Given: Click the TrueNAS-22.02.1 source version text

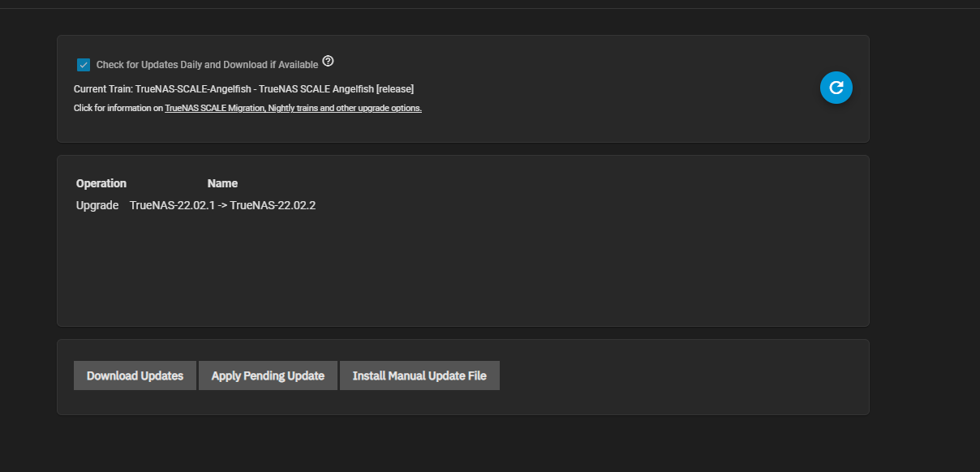Looking at the screenshot, I should click(173, 205).
